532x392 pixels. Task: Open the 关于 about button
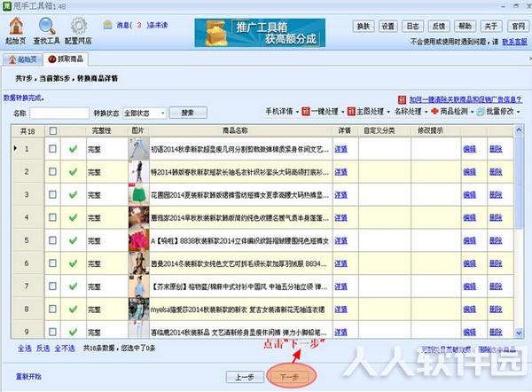click(x=491, y=26)
